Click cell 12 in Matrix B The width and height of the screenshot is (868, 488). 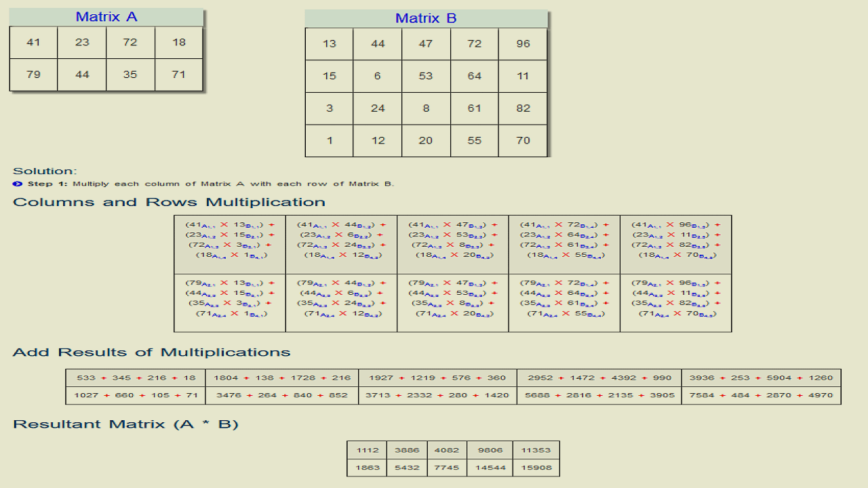click(x=378, y=140)
